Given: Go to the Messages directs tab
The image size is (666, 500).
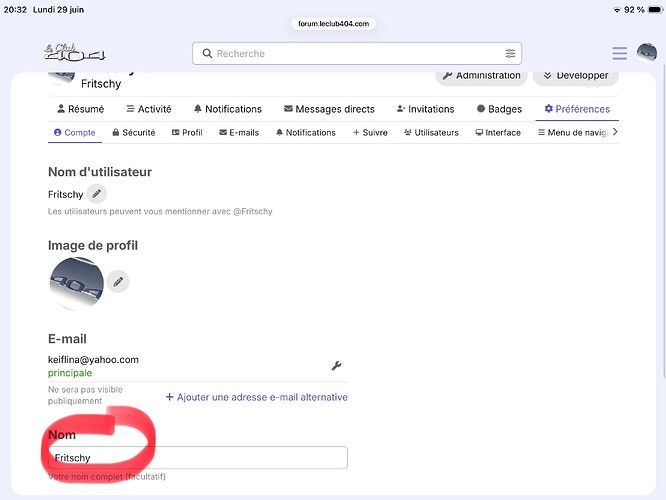Looking at the screenshot, I should click(x=329, y=109).
